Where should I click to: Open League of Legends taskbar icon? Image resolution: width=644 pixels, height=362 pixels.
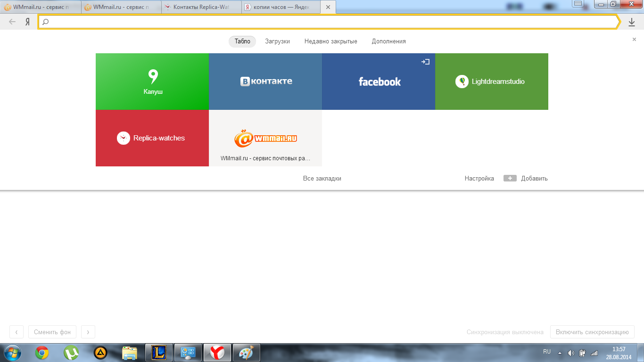click(x=159, y=353)
